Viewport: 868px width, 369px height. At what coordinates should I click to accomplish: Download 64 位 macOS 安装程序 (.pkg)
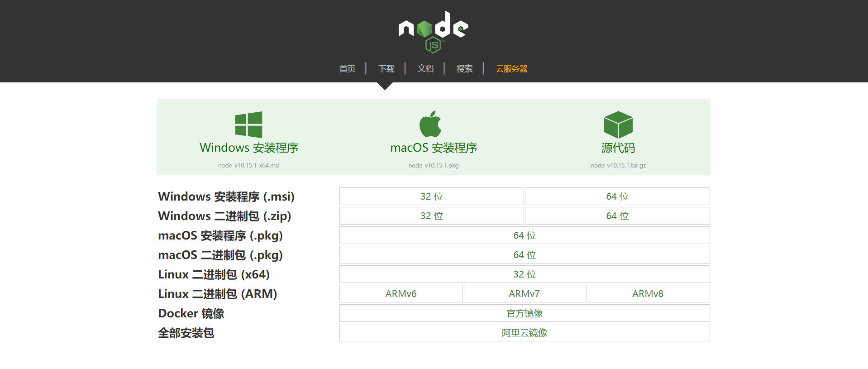pos(525,235)
